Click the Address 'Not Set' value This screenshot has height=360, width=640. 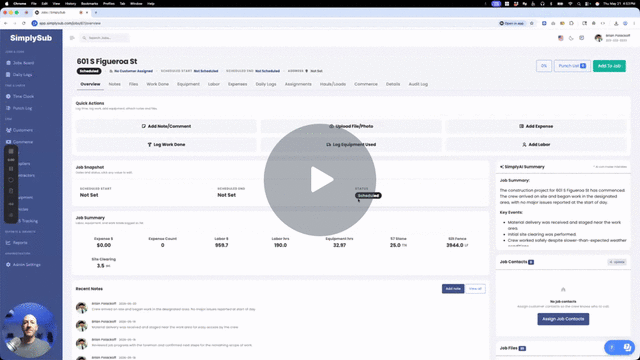pos(316,71)
